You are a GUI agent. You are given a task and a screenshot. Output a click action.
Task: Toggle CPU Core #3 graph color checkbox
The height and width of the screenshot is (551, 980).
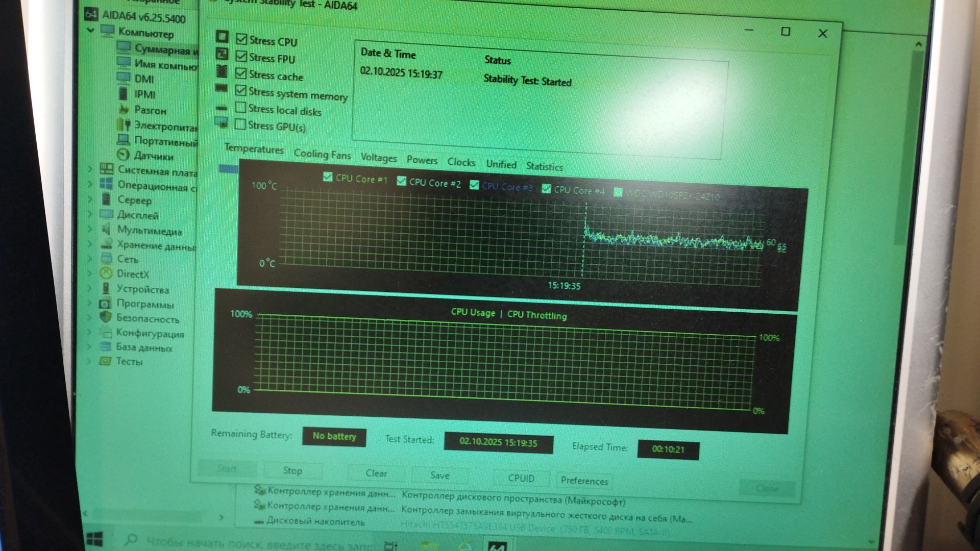pos(474,185)
